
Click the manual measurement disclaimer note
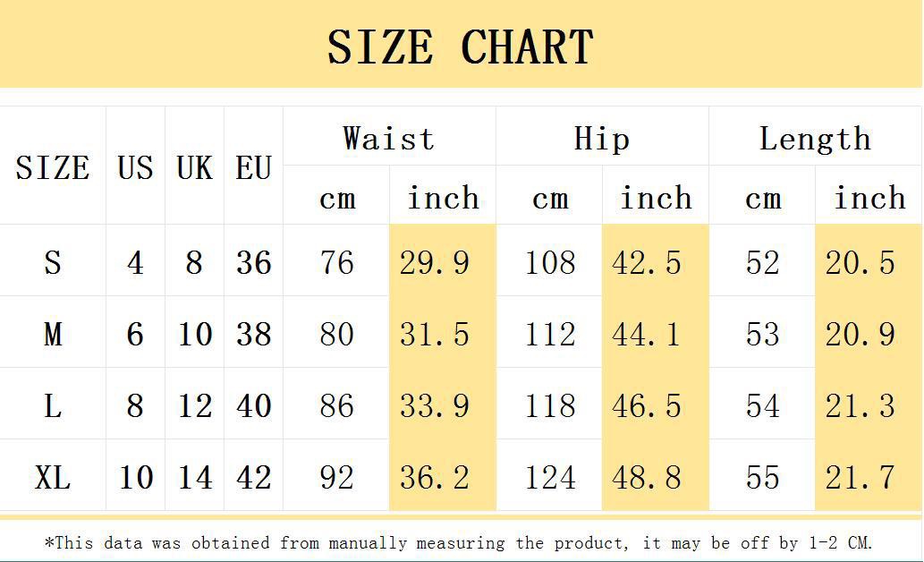[x=458, y=542]
